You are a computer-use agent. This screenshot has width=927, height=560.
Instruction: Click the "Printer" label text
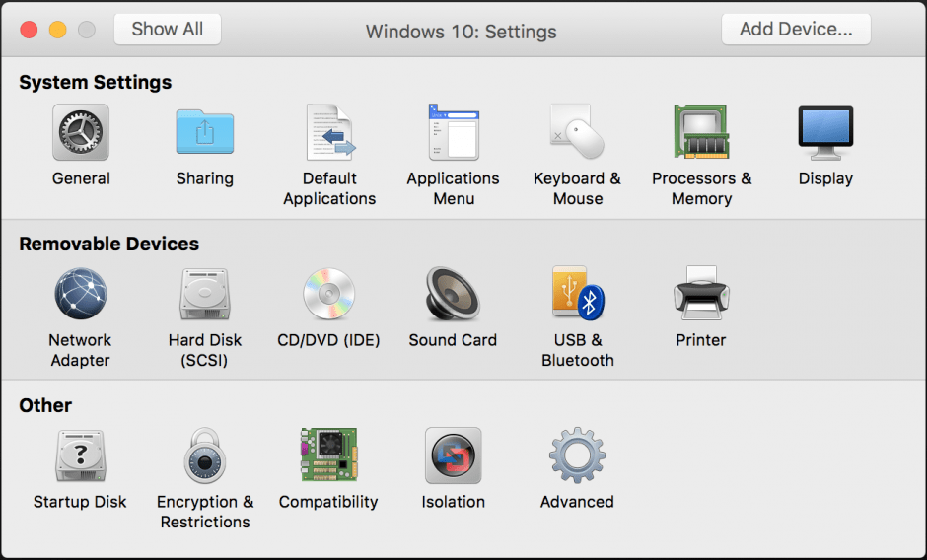click(700, 340)
